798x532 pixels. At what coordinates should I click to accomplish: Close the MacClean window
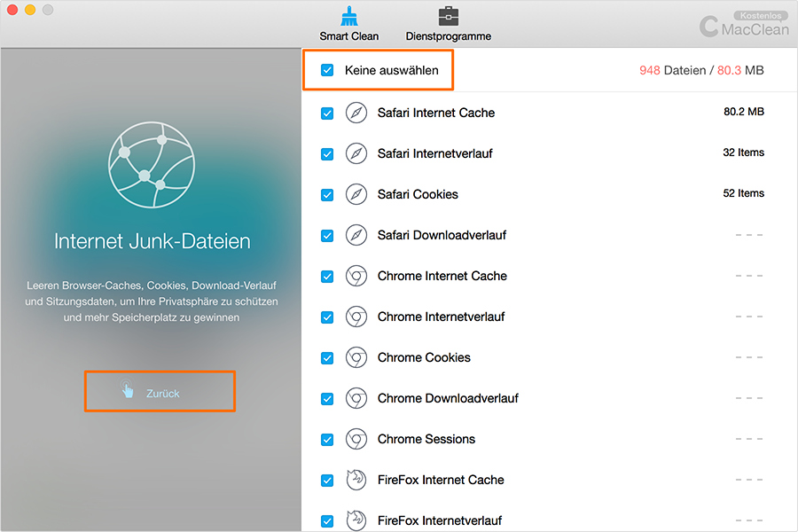coord(12,10)
